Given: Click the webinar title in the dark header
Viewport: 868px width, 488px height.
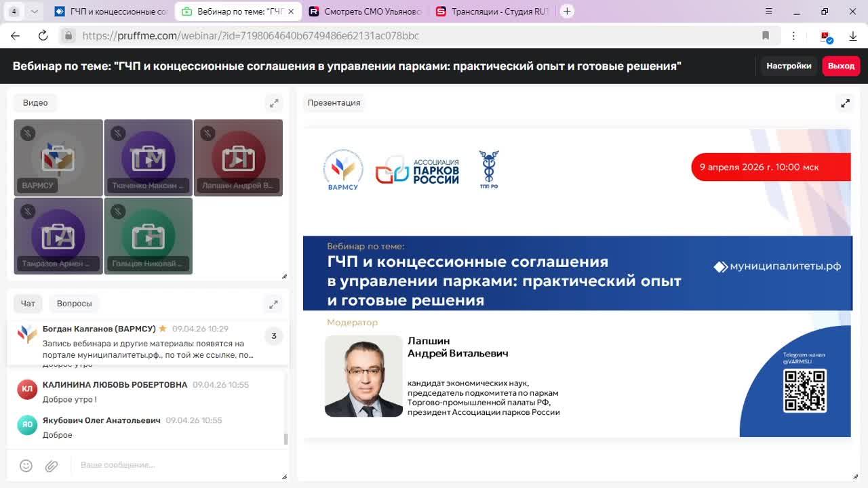Looking at the screenshot, I should [x=347, y=66].
